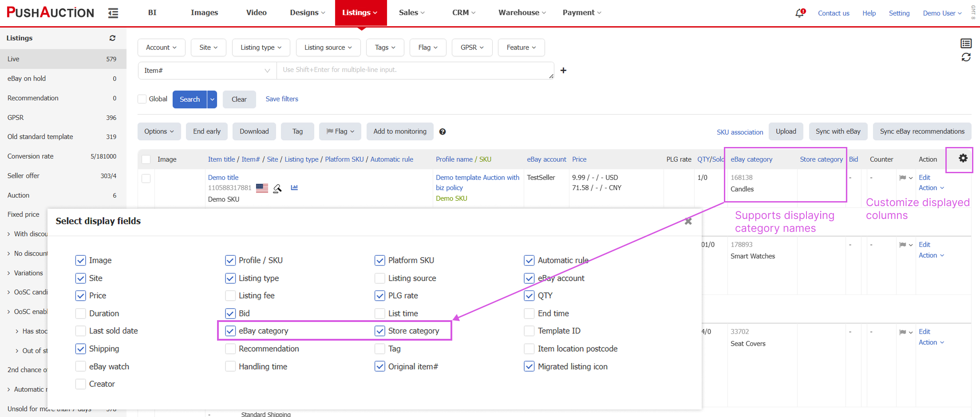The width and height of the screenshot is (980, 417).
Task: Open the chart icon for Demo title listing
Action: 294,188
